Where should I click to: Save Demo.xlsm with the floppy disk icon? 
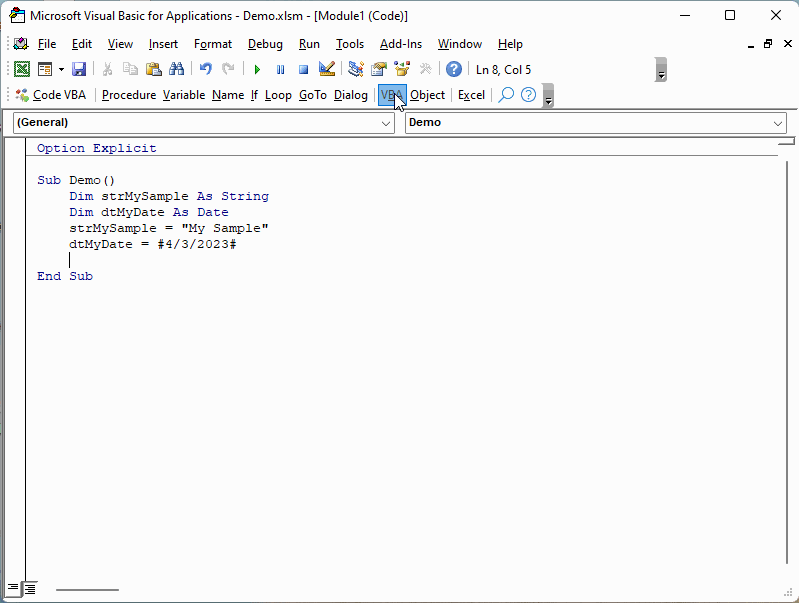pos(79,69)
